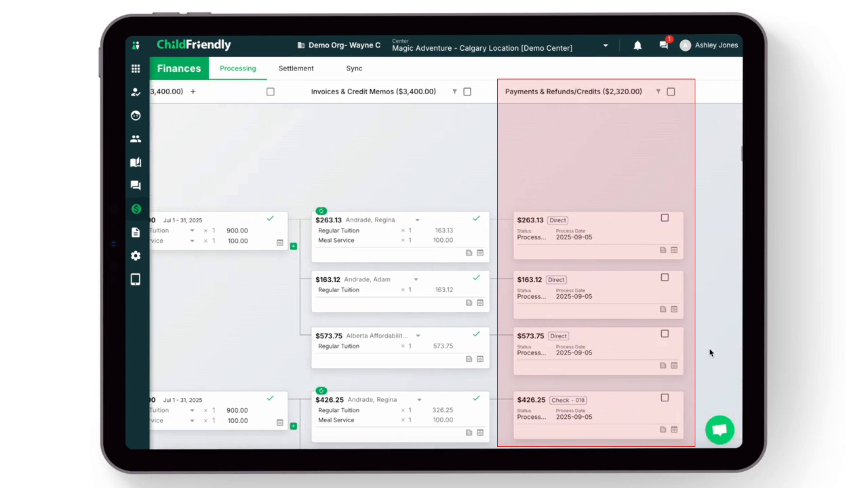868x488 pixels.
Task: Expand the Center selection dropdown arrow
Action: pos(605,46)
